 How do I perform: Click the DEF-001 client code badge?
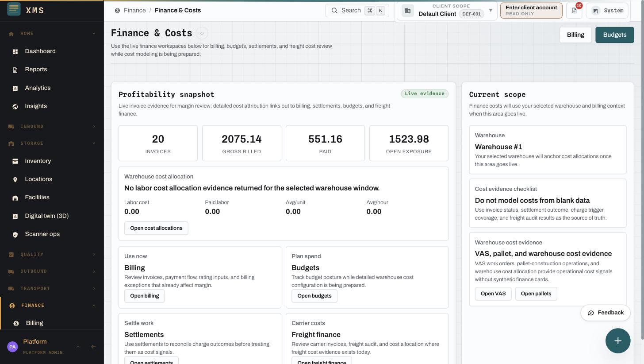[471, 14]
